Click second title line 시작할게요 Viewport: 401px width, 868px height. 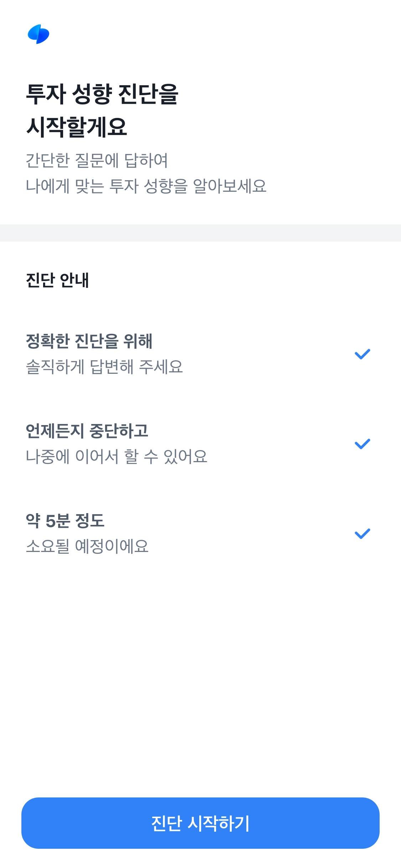point(77,127)
